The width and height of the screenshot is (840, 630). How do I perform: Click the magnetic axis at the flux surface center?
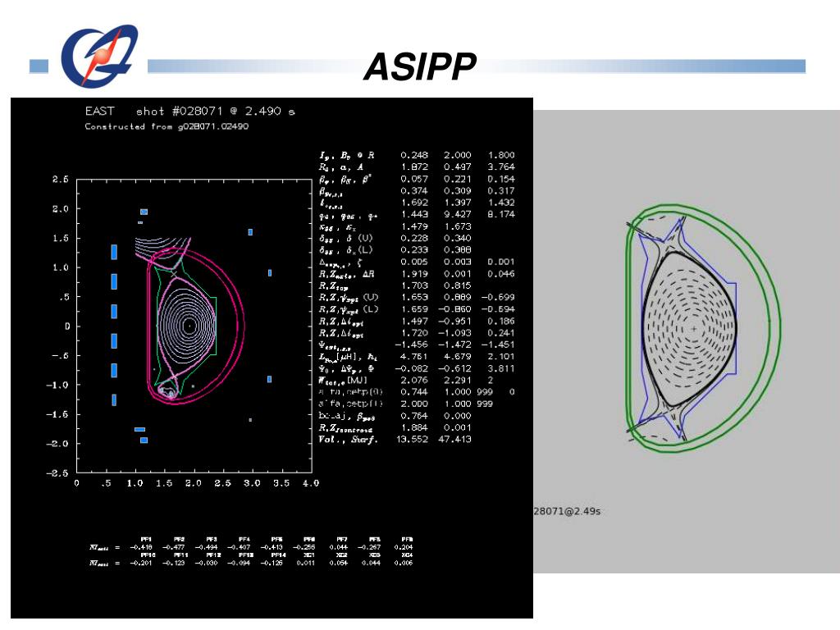(189, 326)
